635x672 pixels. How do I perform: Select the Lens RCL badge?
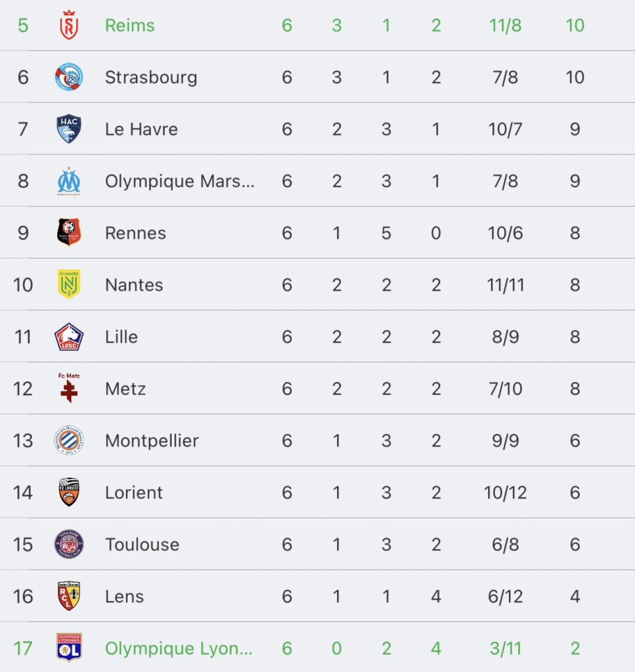pos(69,596)
